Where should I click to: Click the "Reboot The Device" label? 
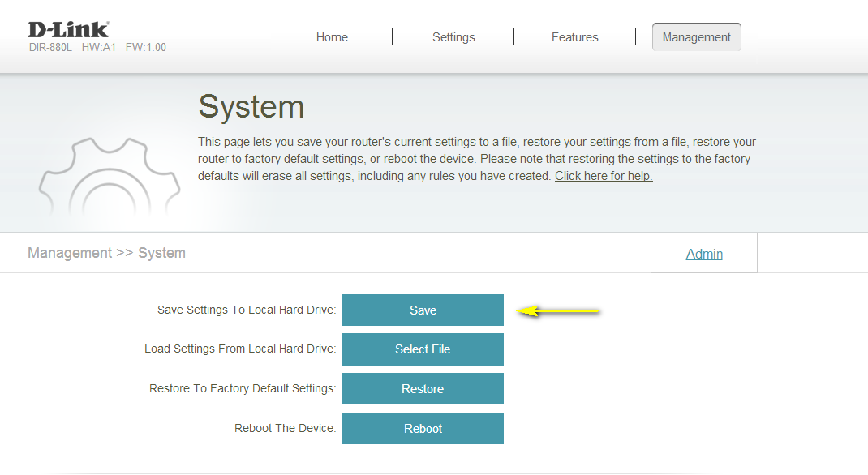[x=285, y=429]
